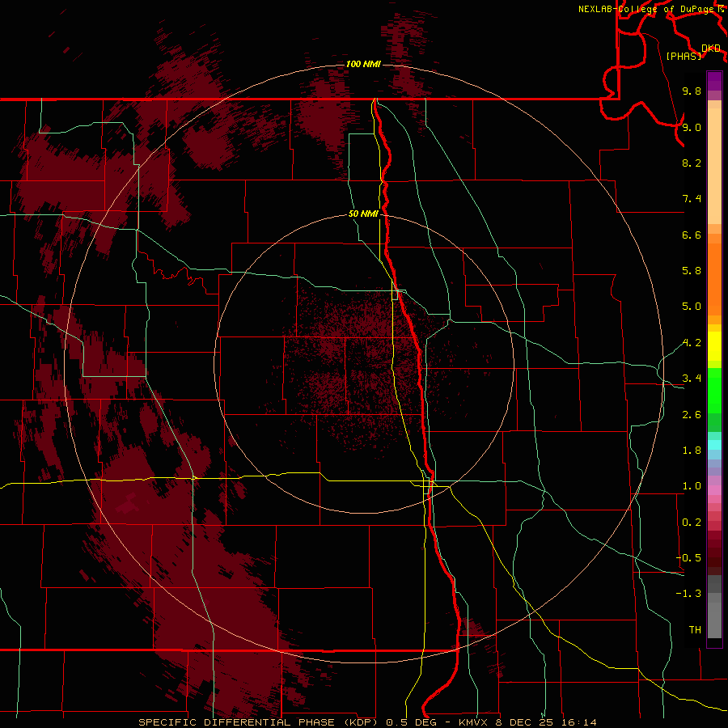Click the 8 DEC 25 date text

525,722
